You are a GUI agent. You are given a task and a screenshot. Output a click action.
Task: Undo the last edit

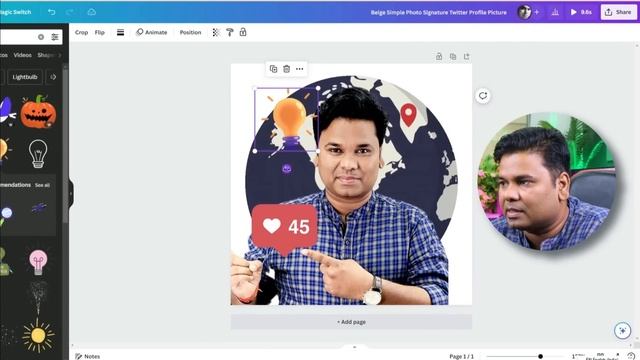coord(51,12)
